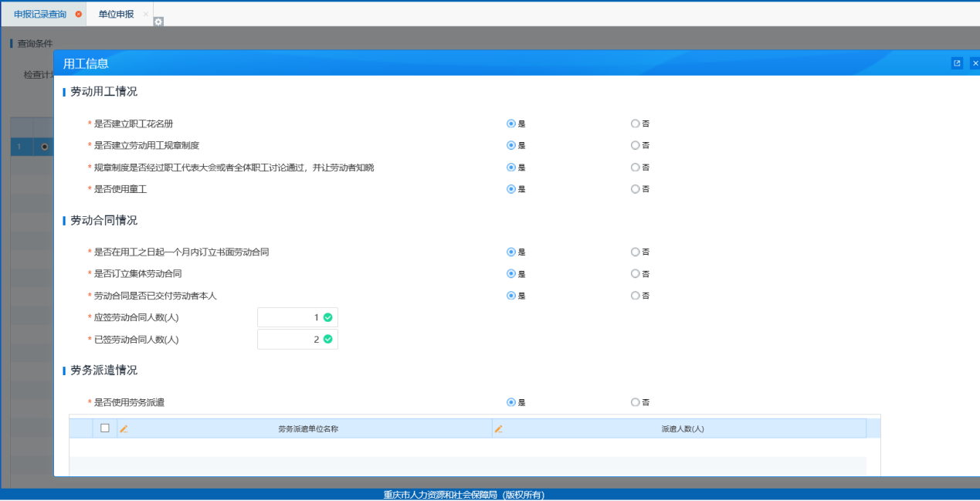Viewport: 980px width, 501px height.
Task: Select 是 for 是否使用劳务派遣
Action: pos(510,402)
